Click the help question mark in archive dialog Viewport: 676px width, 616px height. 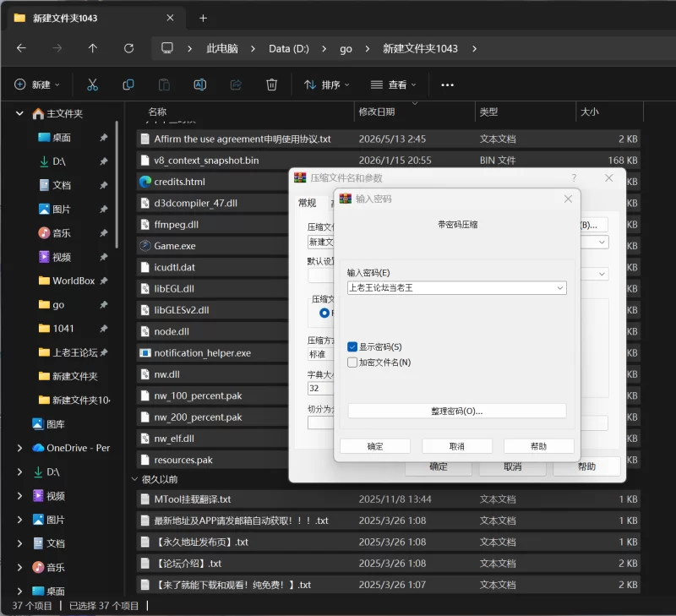pyautogui.click(x=574, y=178)
